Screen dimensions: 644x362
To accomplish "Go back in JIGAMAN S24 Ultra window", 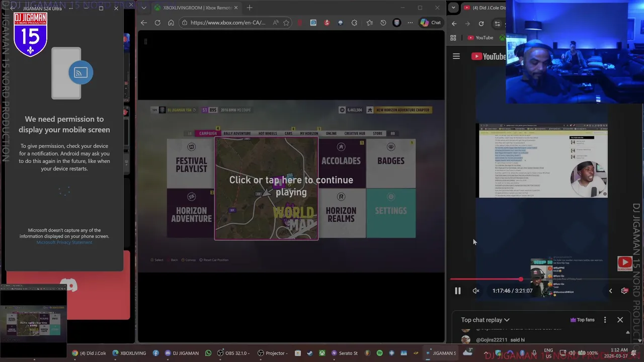I will [13, 9].
